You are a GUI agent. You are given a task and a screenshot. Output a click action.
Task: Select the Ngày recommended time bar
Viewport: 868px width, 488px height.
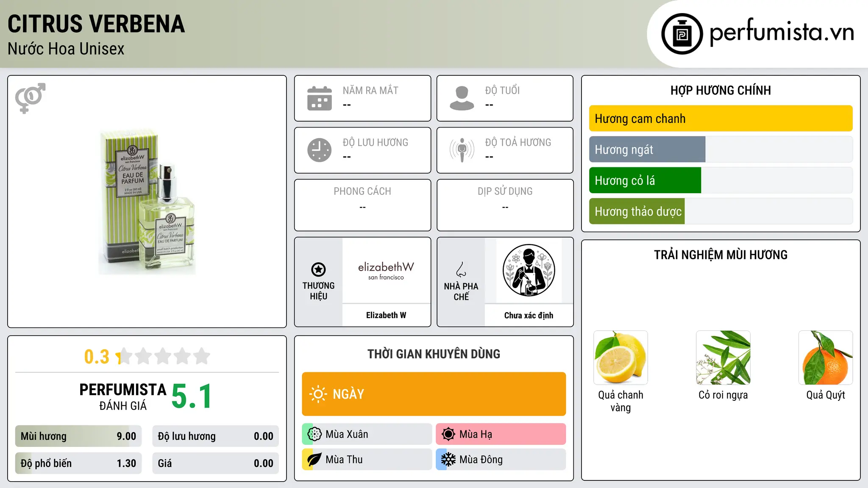pyautogui.click(x=434, y=394)
